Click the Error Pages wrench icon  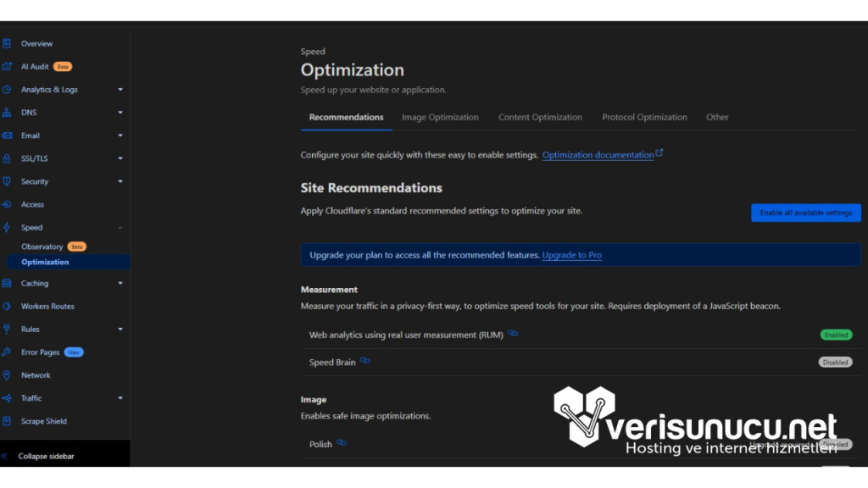click(7, 352)
